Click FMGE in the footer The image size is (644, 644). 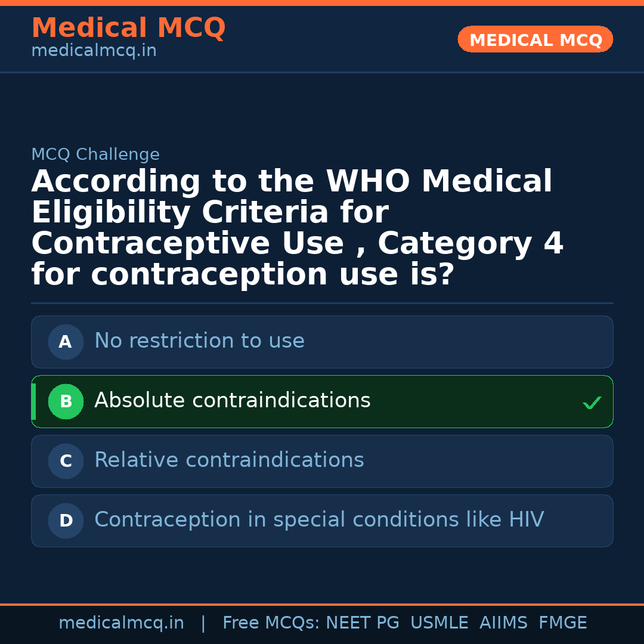(562, 623)
